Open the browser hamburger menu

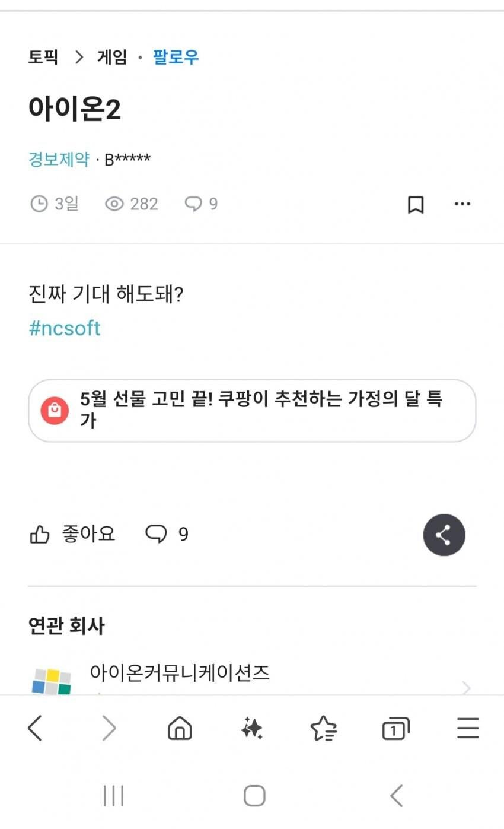(467, 728)
